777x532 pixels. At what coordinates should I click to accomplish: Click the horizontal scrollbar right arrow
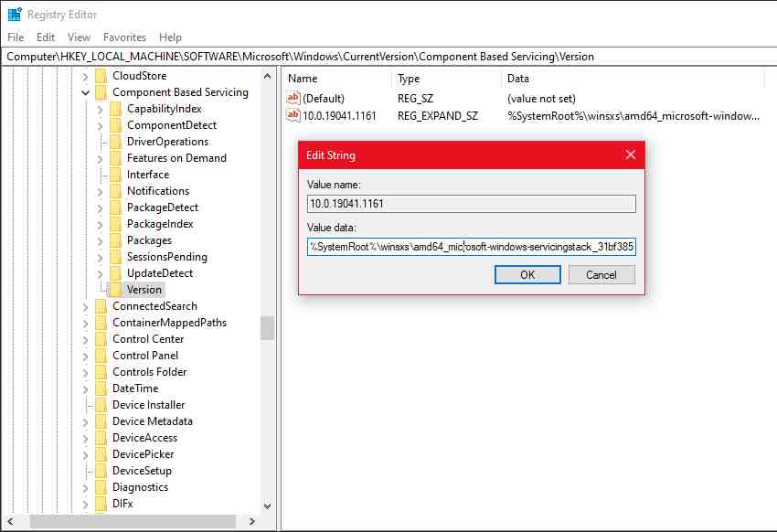(251, 521)
